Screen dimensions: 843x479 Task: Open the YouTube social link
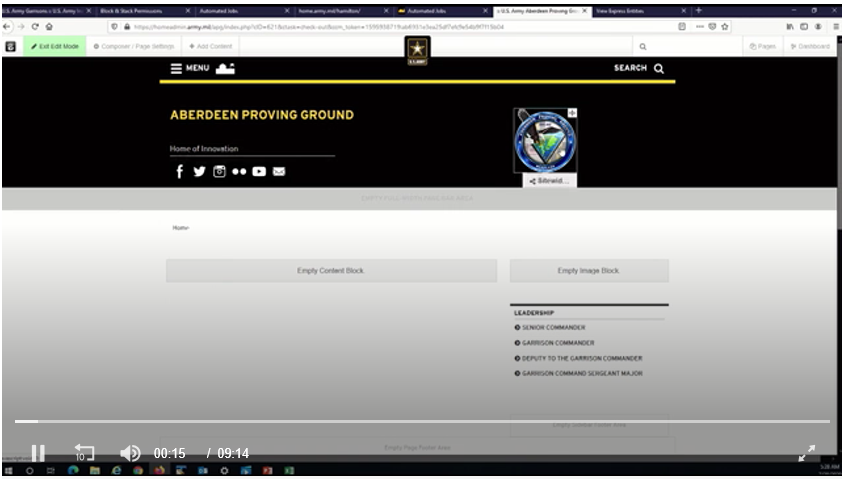[x=259, y=171]
